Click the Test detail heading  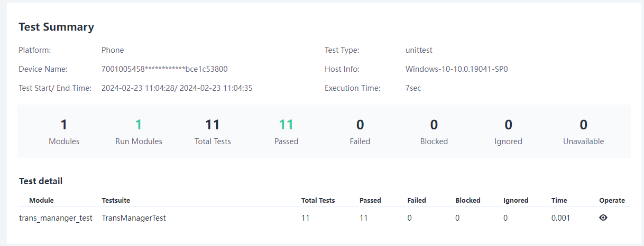pyautogui.click(x=41, y=181)
